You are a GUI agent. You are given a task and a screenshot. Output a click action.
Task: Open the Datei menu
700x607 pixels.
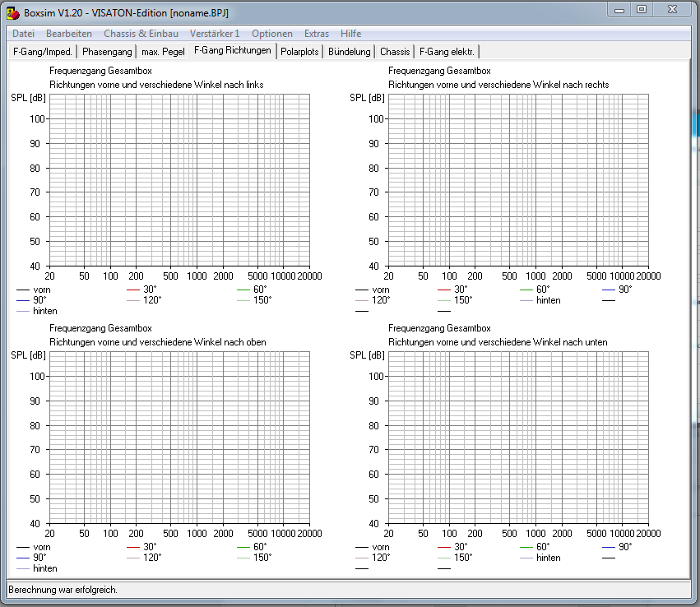[x=23, y=34]
